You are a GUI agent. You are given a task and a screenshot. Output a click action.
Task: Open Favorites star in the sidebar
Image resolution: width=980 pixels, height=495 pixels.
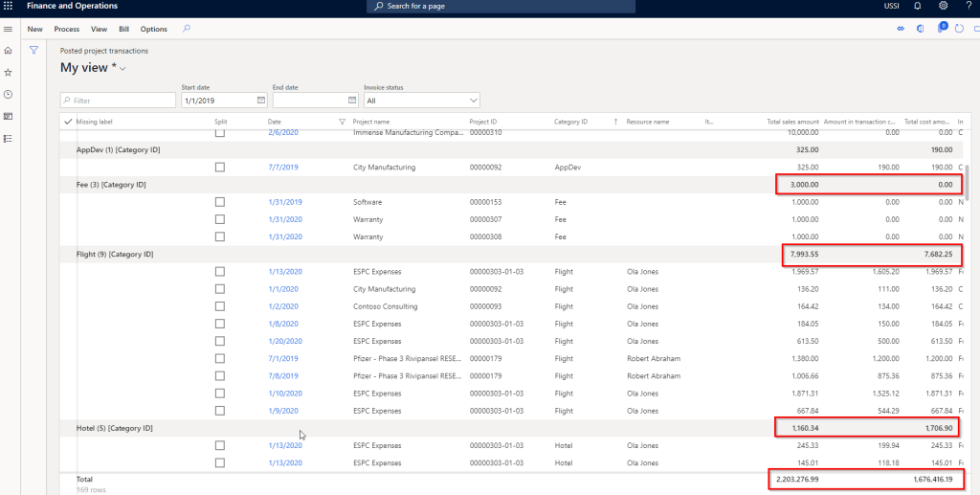[9, 73]
